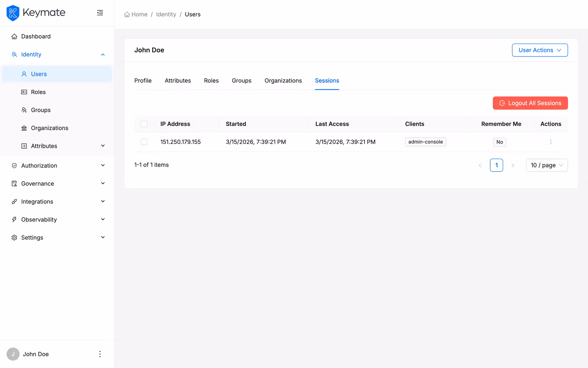This screenshot has height=368, width=588.
Task: Toggle the Remember Me 'No' badge
Action: pos(499,142)
